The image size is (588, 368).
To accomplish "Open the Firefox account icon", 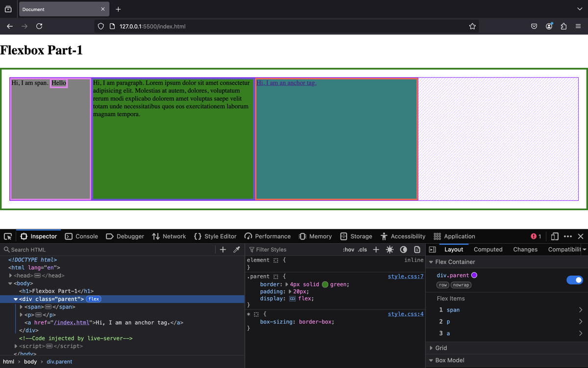I will click(549, 26).
